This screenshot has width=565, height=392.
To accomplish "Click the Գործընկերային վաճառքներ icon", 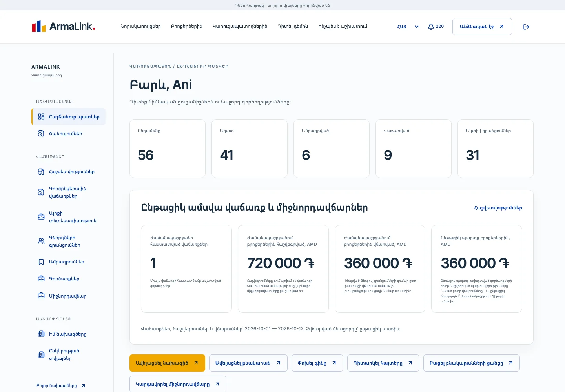I will click(41, 192).
